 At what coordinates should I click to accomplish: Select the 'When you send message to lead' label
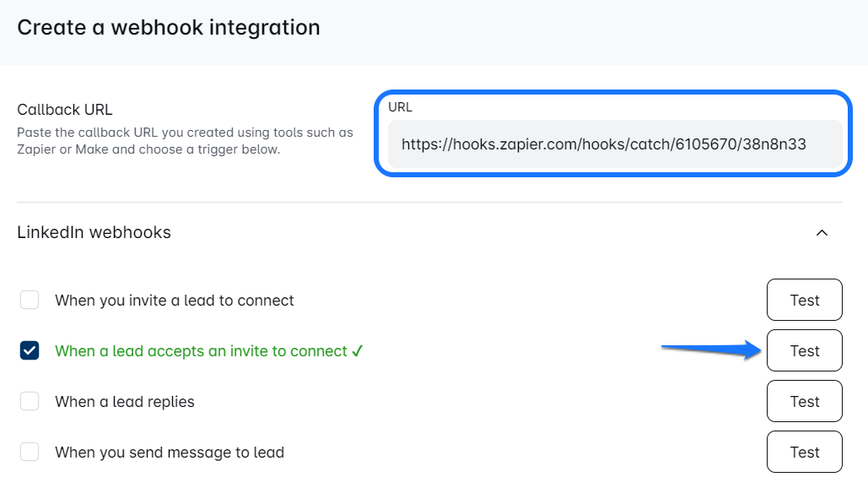pos(170,453)
